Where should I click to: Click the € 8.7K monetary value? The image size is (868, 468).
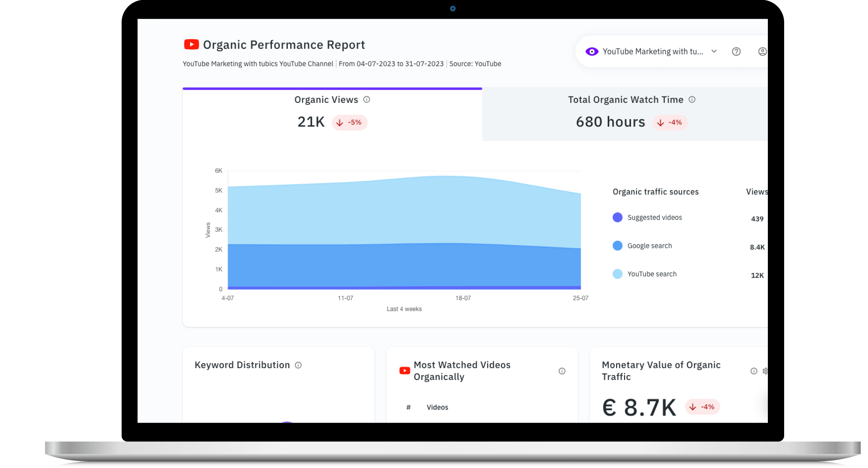point(639,407)
